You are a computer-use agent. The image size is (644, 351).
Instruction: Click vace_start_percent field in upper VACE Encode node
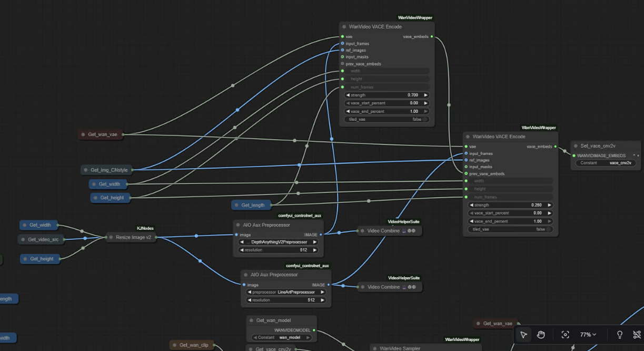tap(387, 103)
